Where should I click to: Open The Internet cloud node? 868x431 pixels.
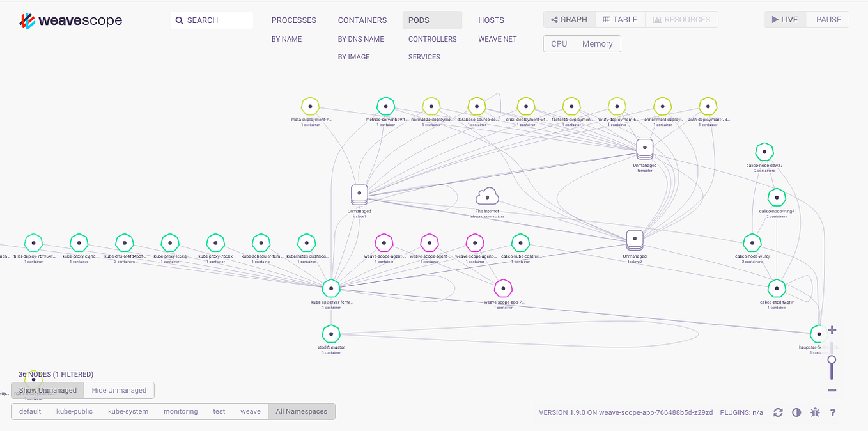(487, 196)
